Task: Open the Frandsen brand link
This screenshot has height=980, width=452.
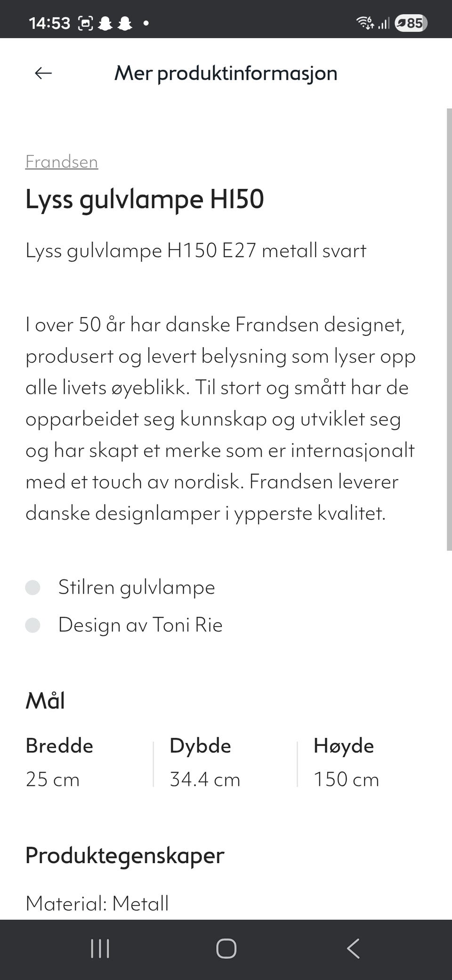Action: click(62, 162)
